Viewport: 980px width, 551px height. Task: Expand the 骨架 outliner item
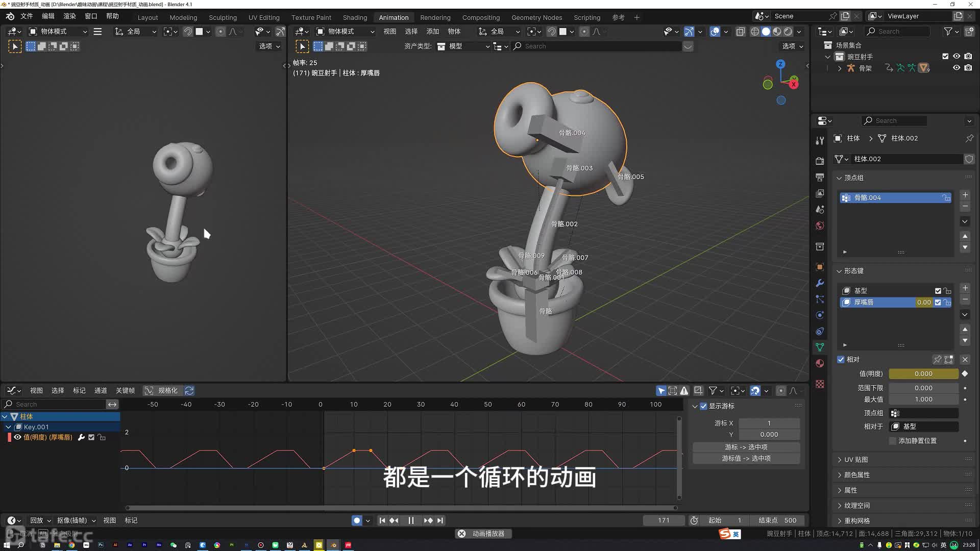(840, 68)
